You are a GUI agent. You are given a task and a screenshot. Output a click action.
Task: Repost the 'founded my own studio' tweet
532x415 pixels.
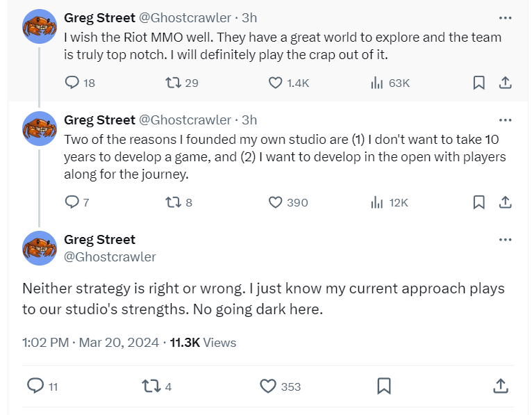174,202
